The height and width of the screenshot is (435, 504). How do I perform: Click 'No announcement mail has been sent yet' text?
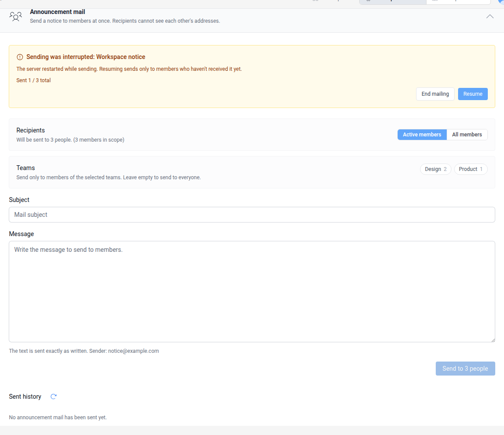(x=58, y=418)
